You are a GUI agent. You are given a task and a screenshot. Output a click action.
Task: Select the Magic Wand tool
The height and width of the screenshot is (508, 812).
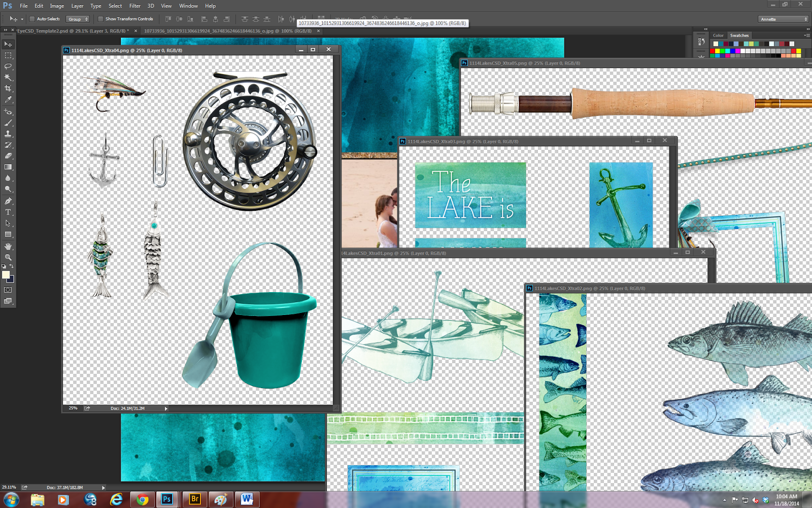(8, 77)
